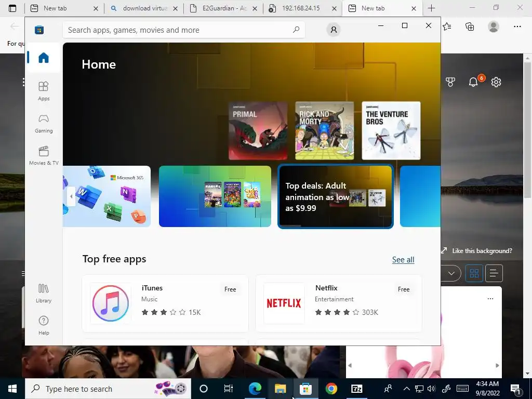532x399 pixels.
Task: Open 7-Zip from taskbar
Action: 356,389
